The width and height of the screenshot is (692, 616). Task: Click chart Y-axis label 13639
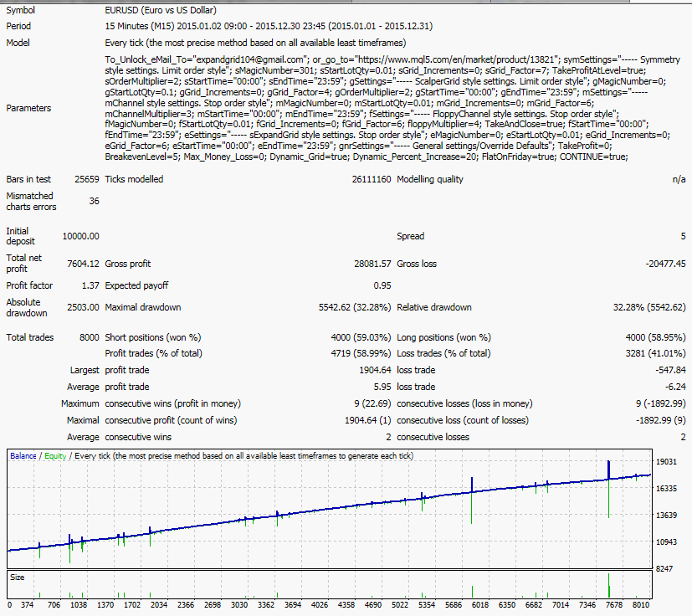click(666, 516)
